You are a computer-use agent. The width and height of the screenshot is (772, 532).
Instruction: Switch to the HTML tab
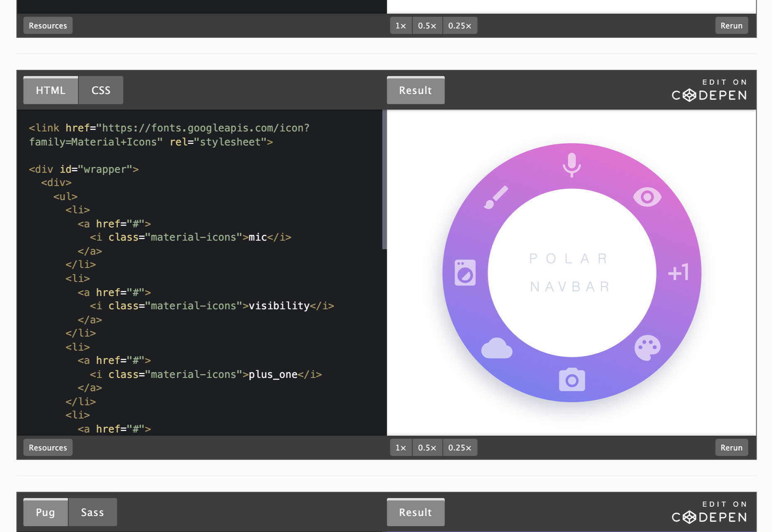51,90
